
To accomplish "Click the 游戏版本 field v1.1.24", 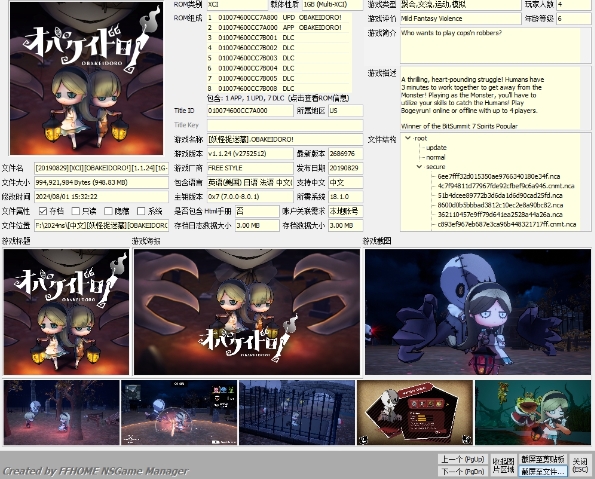I will click(250, 154).
